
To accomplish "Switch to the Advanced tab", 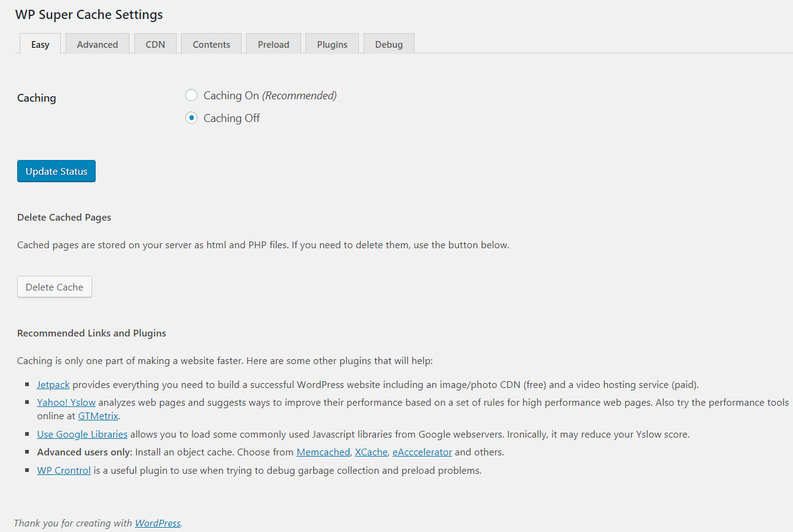I will click(x=97, y=44).
